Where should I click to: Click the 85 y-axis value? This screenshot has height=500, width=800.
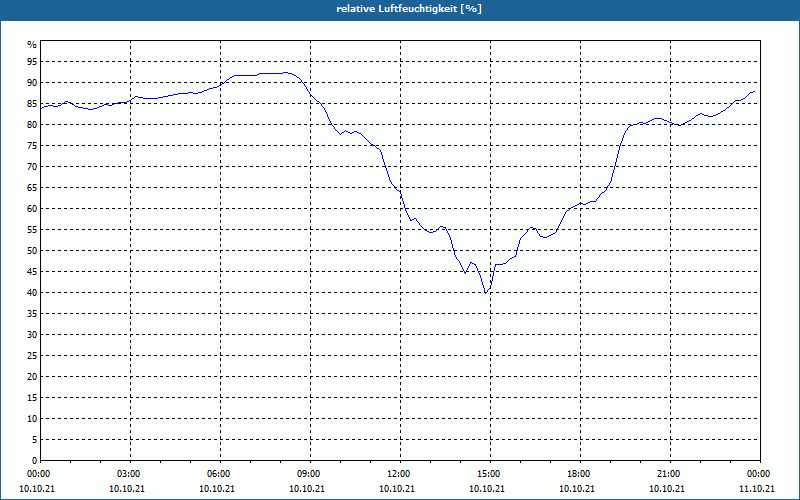[x=32, y=104]
